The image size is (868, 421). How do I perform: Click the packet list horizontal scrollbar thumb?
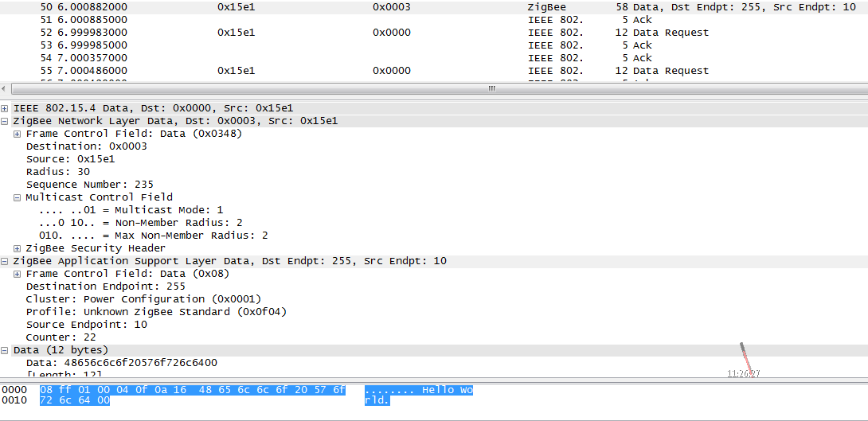click(491, 89)
